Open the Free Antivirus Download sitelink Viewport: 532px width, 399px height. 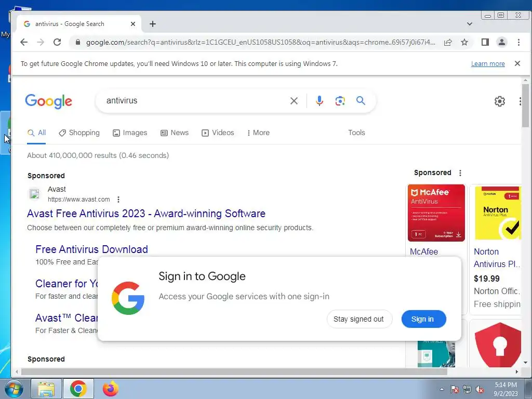pos(91,249)
